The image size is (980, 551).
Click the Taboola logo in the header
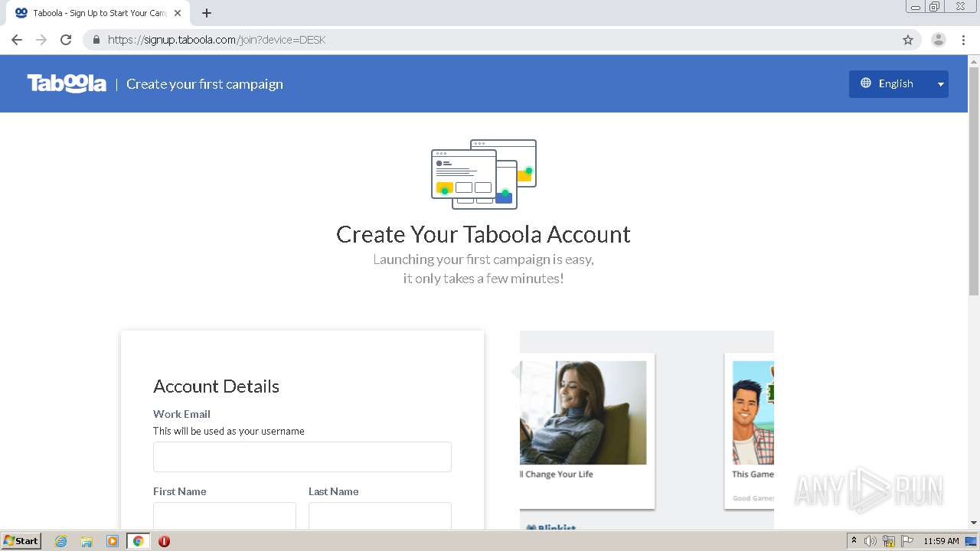tap(67, 83)
